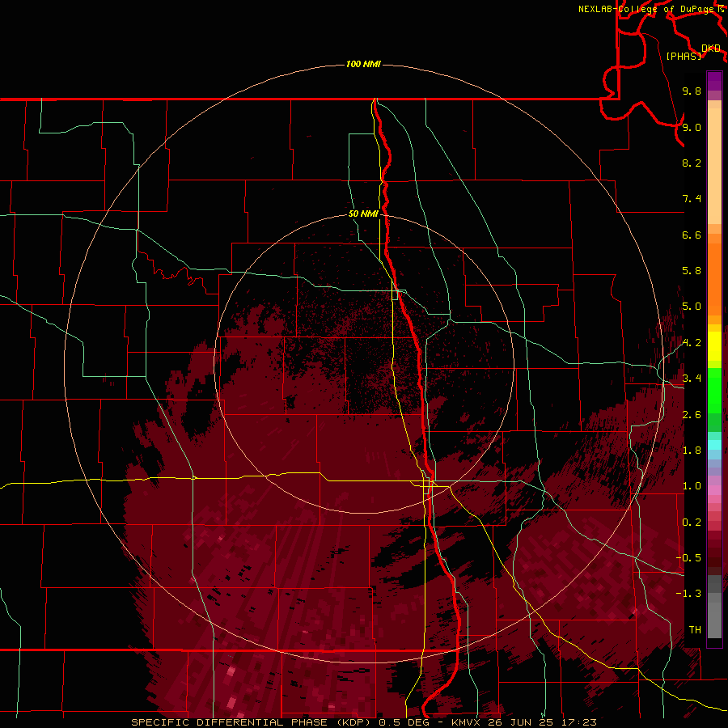The image size is (728, 728).
Task: Click the 50 NMI range ring label
Action: point(363,214)
